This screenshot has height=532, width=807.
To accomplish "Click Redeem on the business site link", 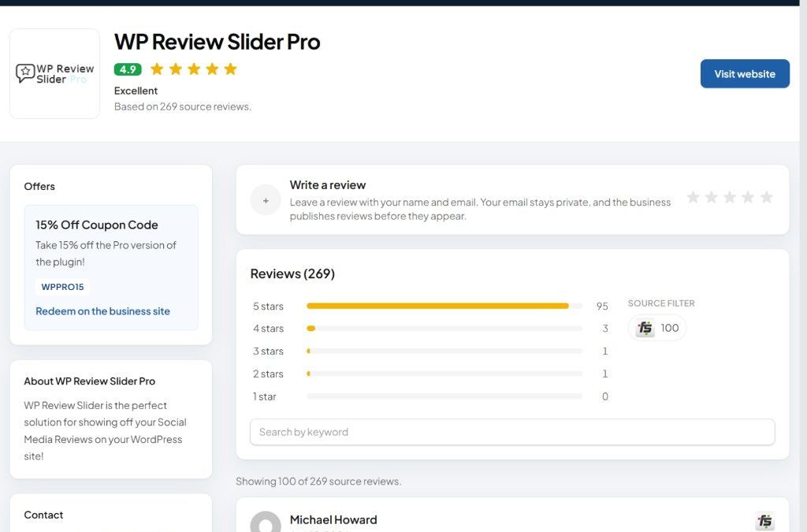I will 103,311.
